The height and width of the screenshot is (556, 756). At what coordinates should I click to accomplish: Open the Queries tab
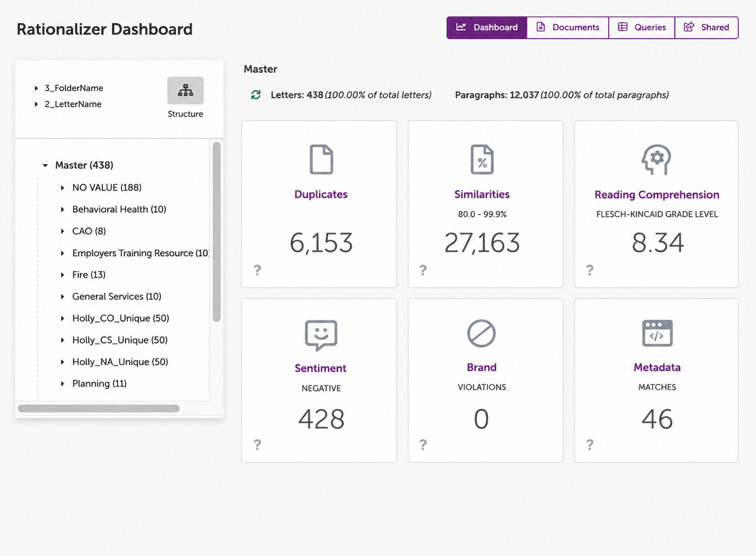coord(642,27)
